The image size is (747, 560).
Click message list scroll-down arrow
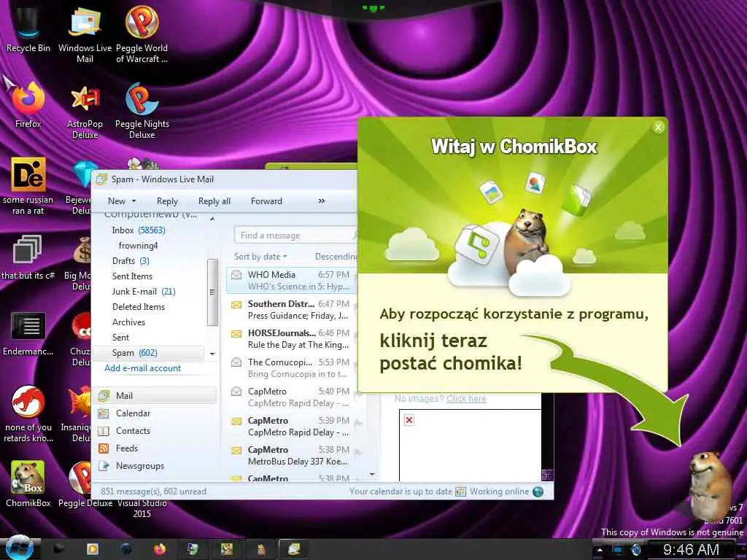pyautogui.click(x=372, y=475)
